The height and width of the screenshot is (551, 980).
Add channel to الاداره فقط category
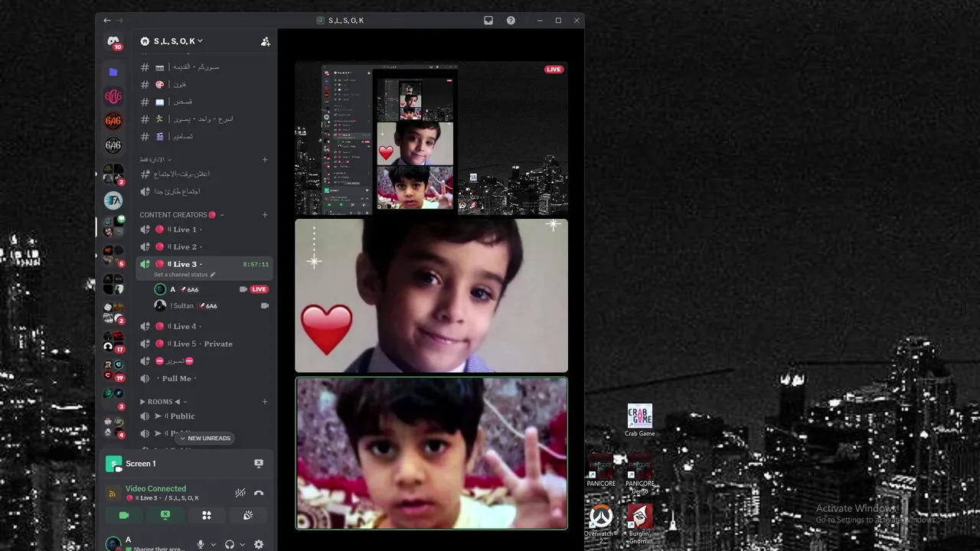265,160
